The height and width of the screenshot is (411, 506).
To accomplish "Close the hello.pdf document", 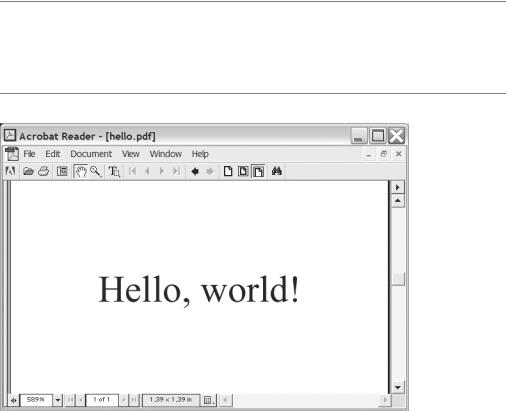I will [x=398, y=154].
